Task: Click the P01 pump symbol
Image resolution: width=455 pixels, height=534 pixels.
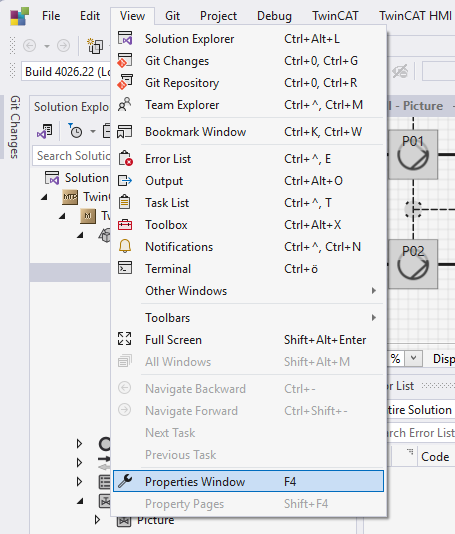Action: tap(413, 154)
